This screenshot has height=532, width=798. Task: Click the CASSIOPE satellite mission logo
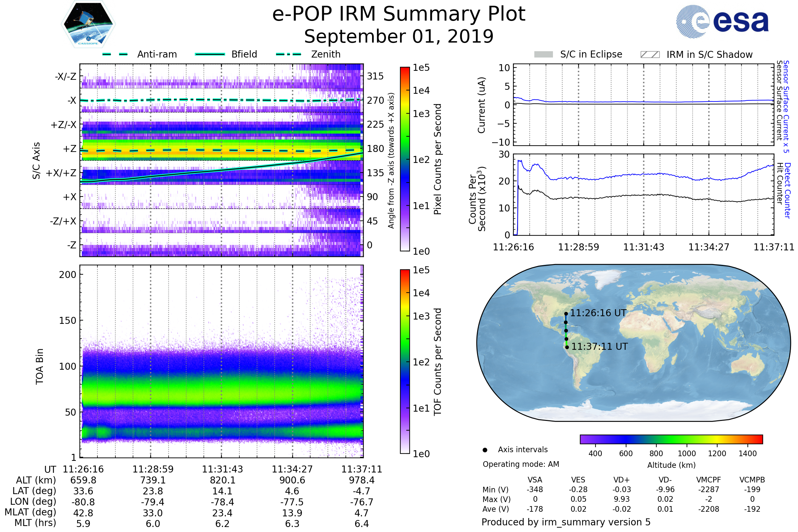pyautogui.click(x=88, y=24)
